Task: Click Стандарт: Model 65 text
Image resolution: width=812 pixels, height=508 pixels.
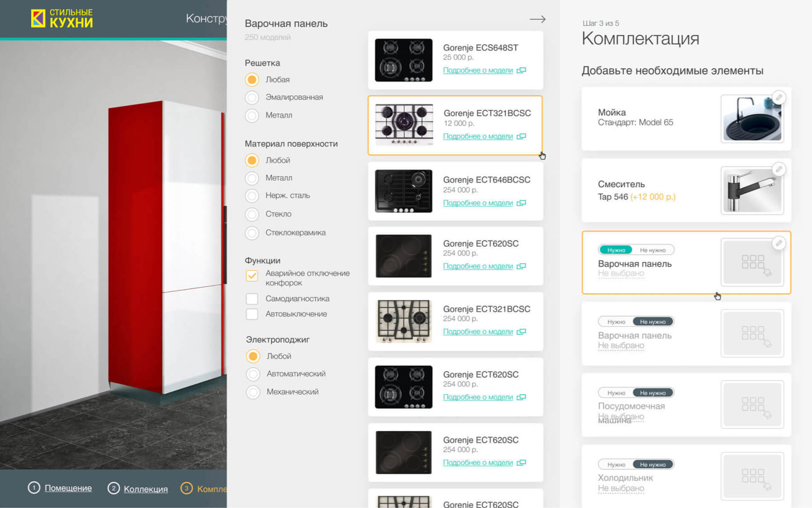Action: click(x=636, y=122)
